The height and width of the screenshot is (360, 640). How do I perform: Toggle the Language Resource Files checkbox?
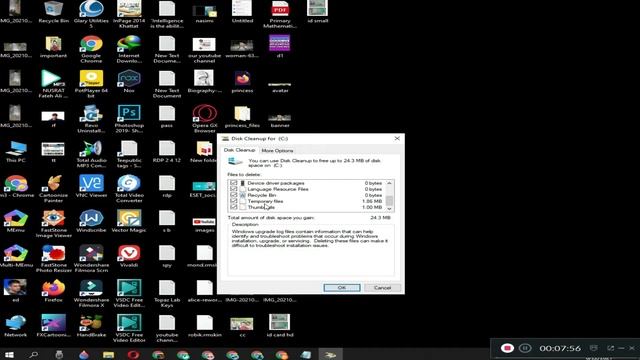click(233, 189)
